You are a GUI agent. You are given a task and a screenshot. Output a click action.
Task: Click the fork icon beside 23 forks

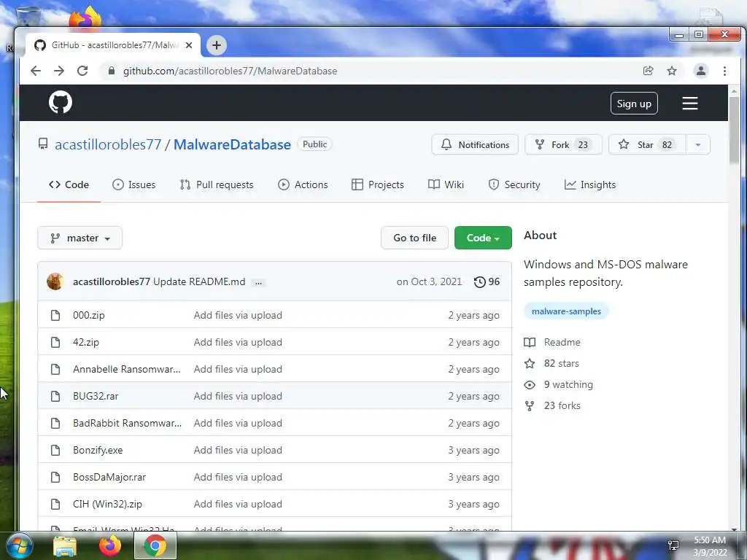(530, 405)
